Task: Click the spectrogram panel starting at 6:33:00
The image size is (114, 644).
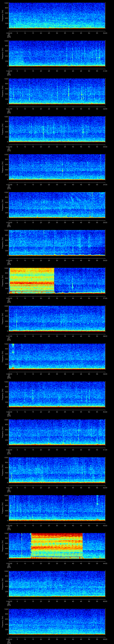Action: click(57, 167)
